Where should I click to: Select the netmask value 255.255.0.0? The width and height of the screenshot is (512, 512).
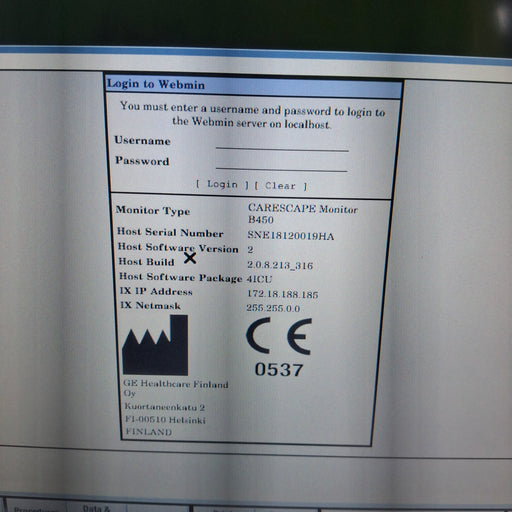273,308
